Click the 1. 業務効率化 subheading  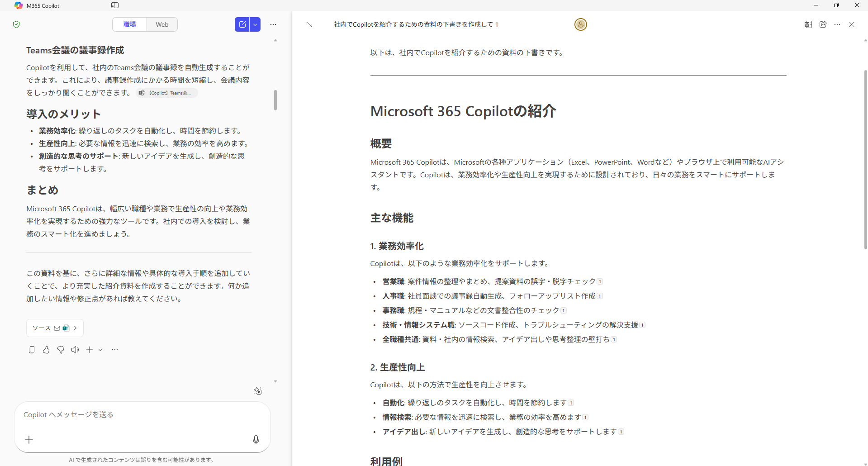point(397,246)
